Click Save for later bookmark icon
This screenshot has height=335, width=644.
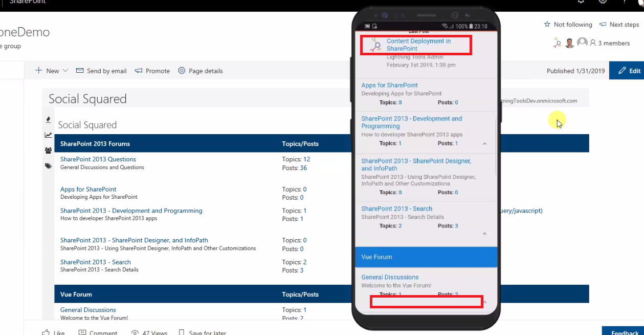(181, 332)
